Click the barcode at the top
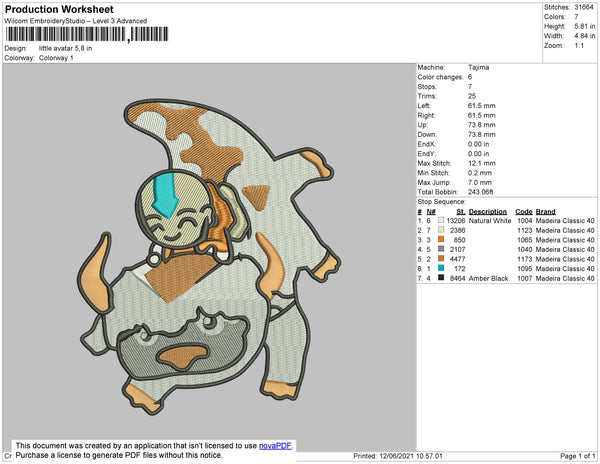This screenshot has width=600, height=464. click(x=87, y=34)
